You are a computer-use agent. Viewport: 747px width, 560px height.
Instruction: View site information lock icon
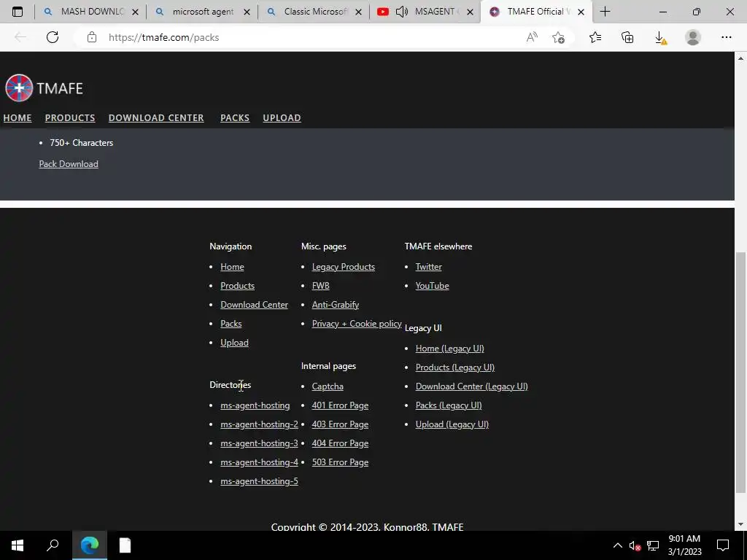coord(92,37)
